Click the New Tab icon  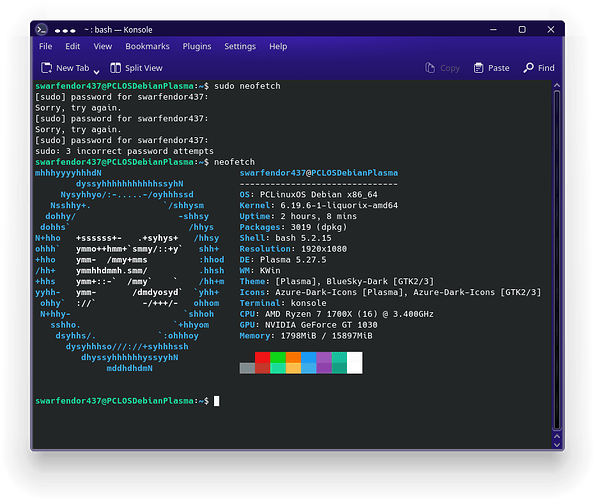47,68
